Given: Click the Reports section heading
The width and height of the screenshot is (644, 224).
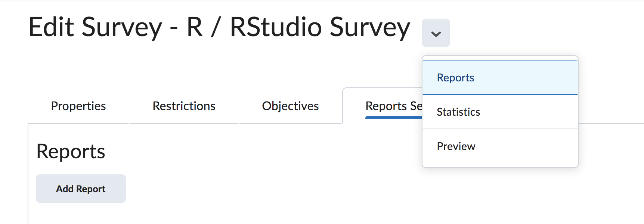Looking at the screenshot, I should click(x=71, y=152).
